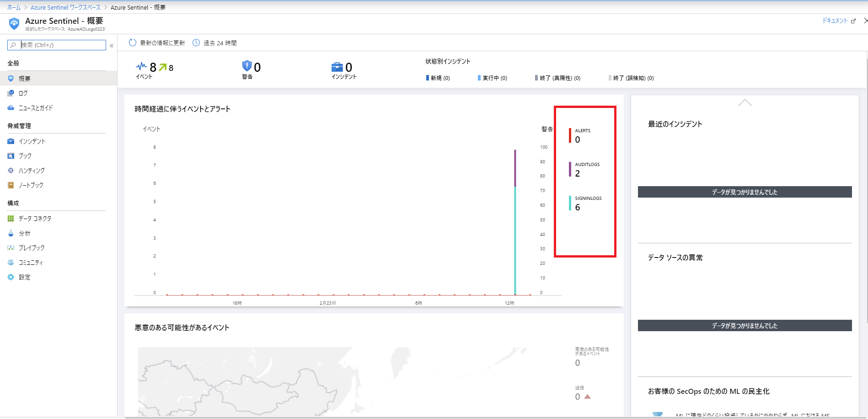Click the world map in malicious events panel
868x419 pixels.
(x=332, y=381)
